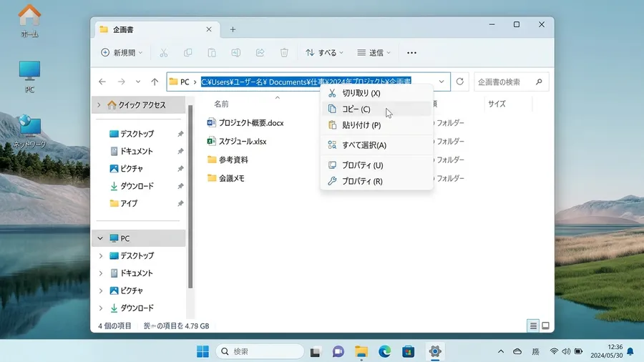Add a new tab with the plus button
Viewport: 644px width, 362px height.
pos(233,29)
